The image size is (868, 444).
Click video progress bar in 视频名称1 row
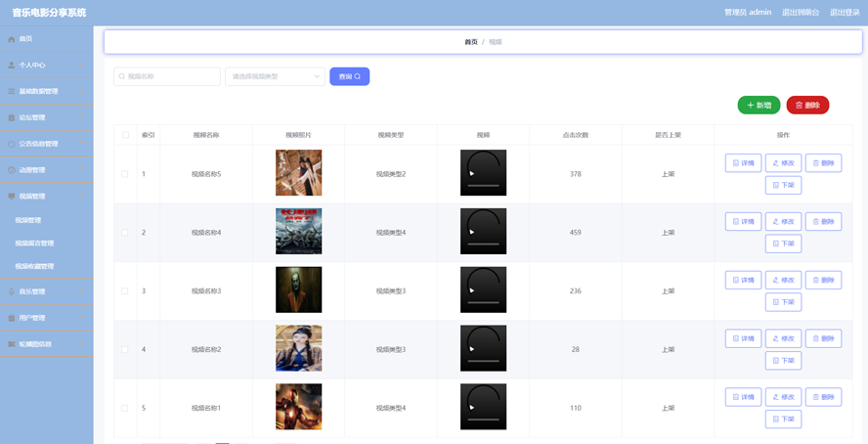(x=483, y=420)
